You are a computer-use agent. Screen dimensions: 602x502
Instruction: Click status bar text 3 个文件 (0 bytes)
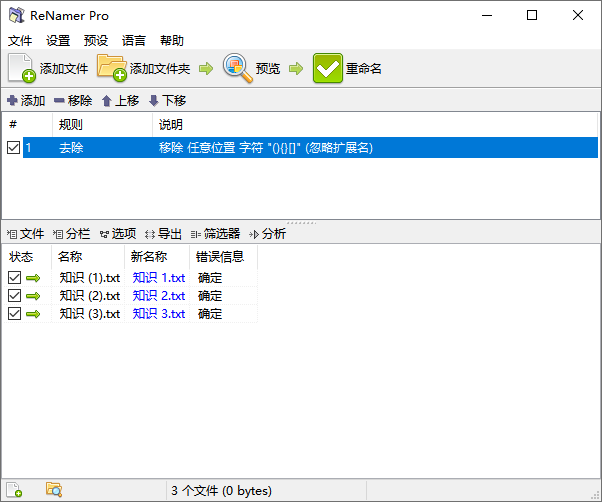(222, 490)
